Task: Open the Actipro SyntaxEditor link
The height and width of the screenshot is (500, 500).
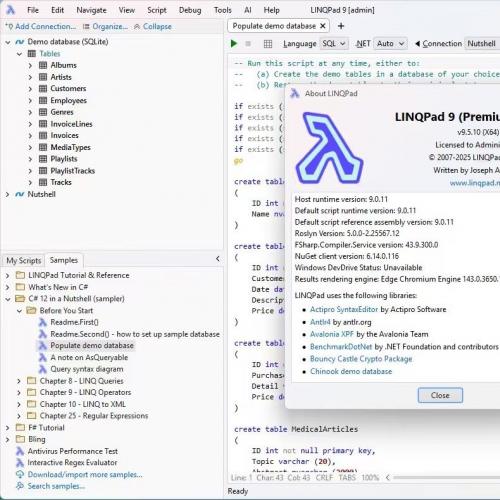Action: coord(344,309)
